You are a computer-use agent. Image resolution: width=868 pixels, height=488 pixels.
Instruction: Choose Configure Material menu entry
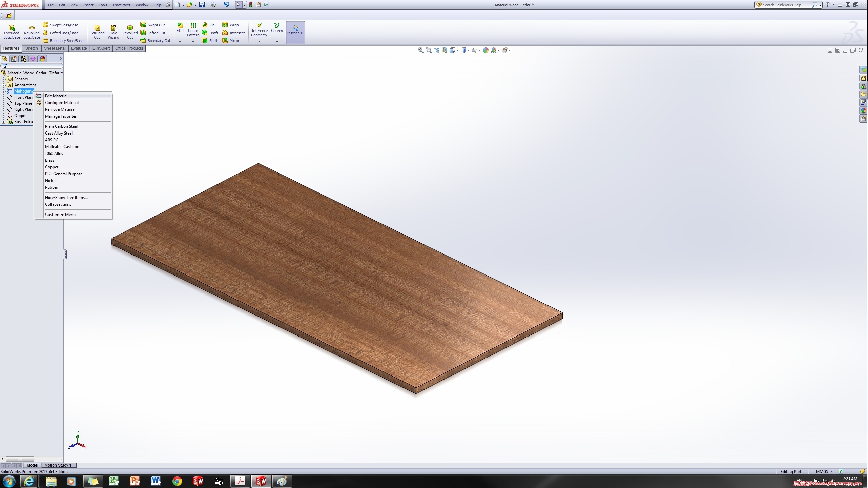tap(74, 103)
